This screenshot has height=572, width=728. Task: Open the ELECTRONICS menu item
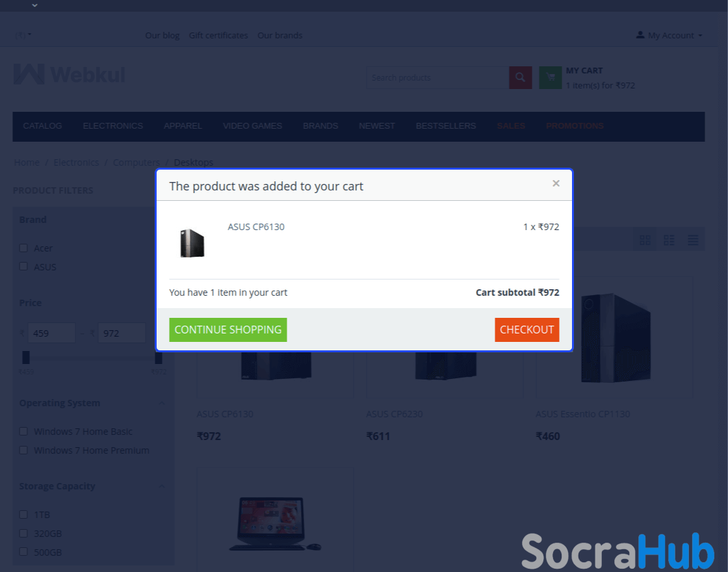tap(113, 126)
